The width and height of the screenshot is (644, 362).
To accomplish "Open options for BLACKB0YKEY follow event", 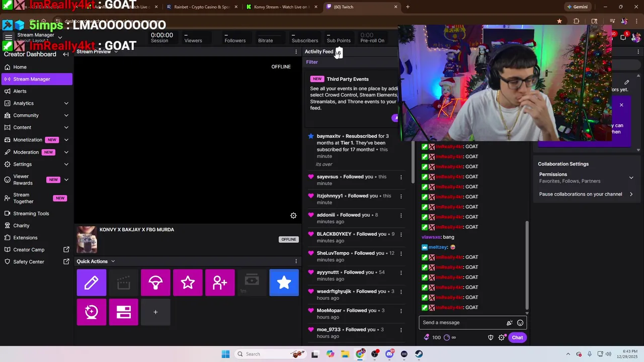I will [401, 234].
